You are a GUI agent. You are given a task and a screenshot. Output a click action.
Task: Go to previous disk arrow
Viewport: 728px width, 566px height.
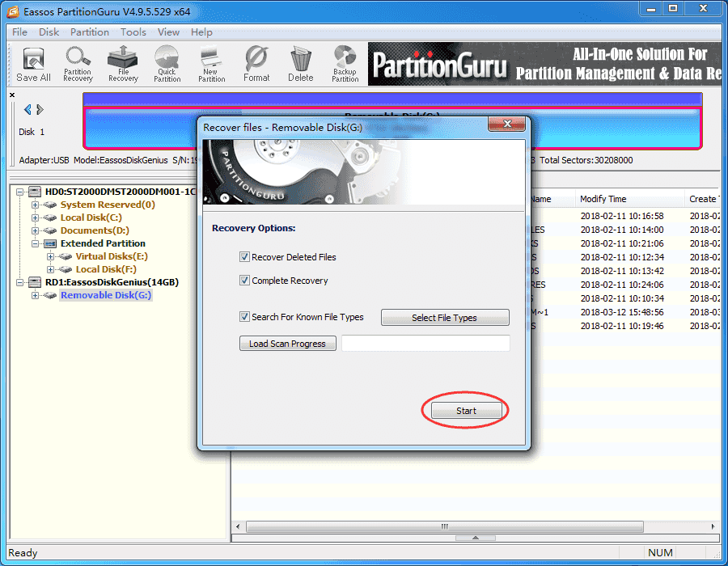tap(28, 109)
